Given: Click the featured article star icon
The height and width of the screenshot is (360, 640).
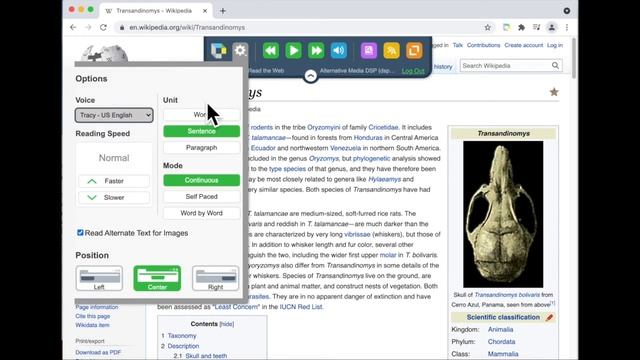Looking at the screenshot, I should pos(554,92).
